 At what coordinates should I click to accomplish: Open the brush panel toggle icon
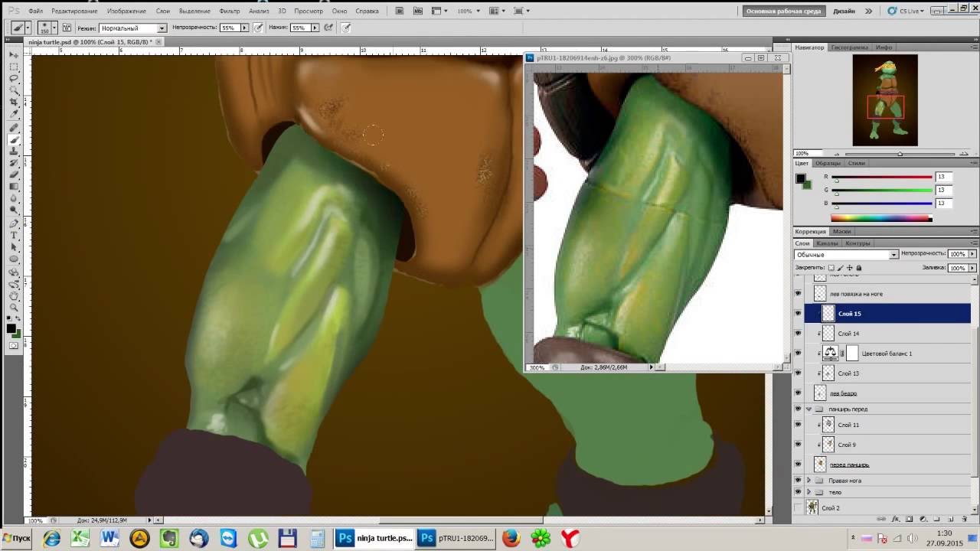click(67, 28)
